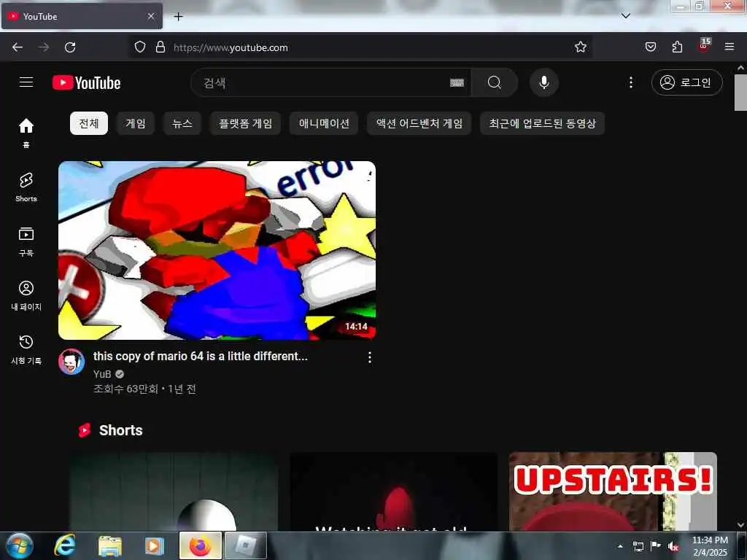Select the 게임 filter chip

point(135,123)
